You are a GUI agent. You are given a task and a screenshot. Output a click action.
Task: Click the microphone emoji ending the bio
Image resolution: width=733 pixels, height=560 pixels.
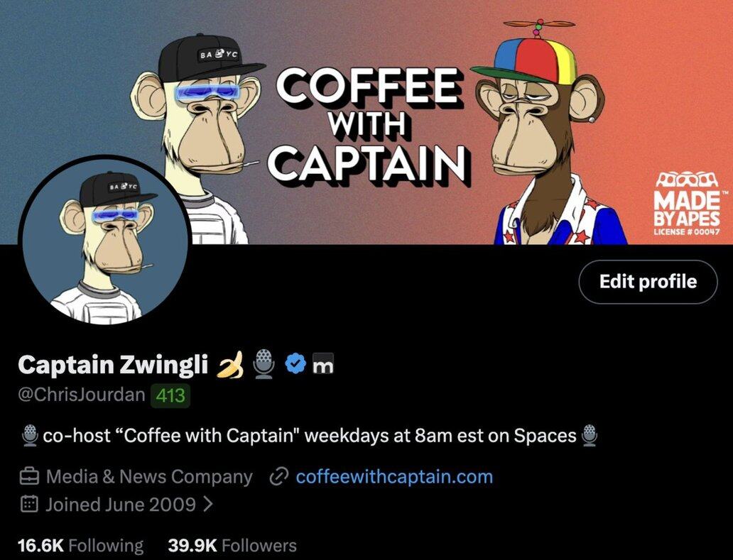[590, 436]
